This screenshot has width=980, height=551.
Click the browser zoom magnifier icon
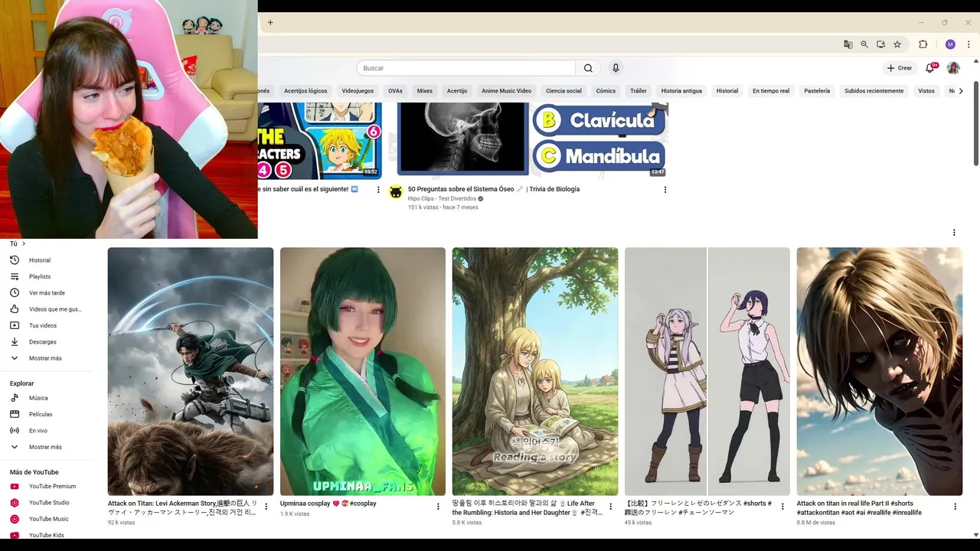(864, 44)
